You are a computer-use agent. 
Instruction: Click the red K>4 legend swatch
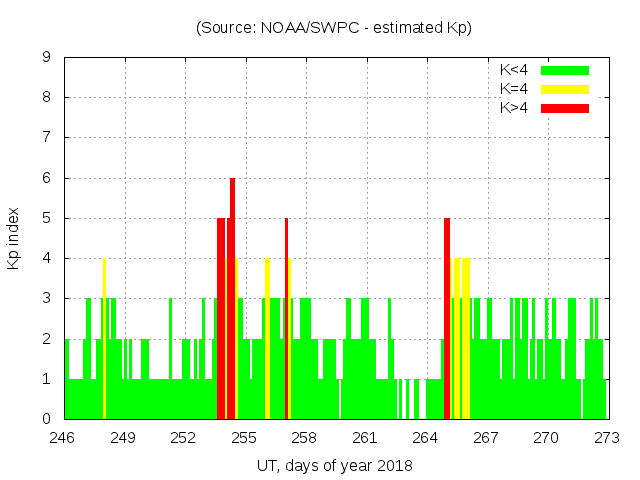pos(565,108)
